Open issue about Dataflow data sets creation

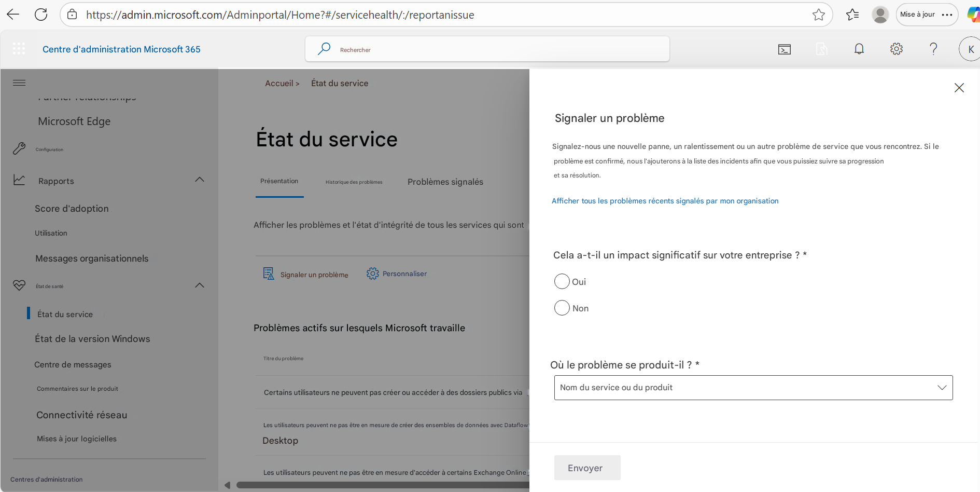(x=396, y=432)
